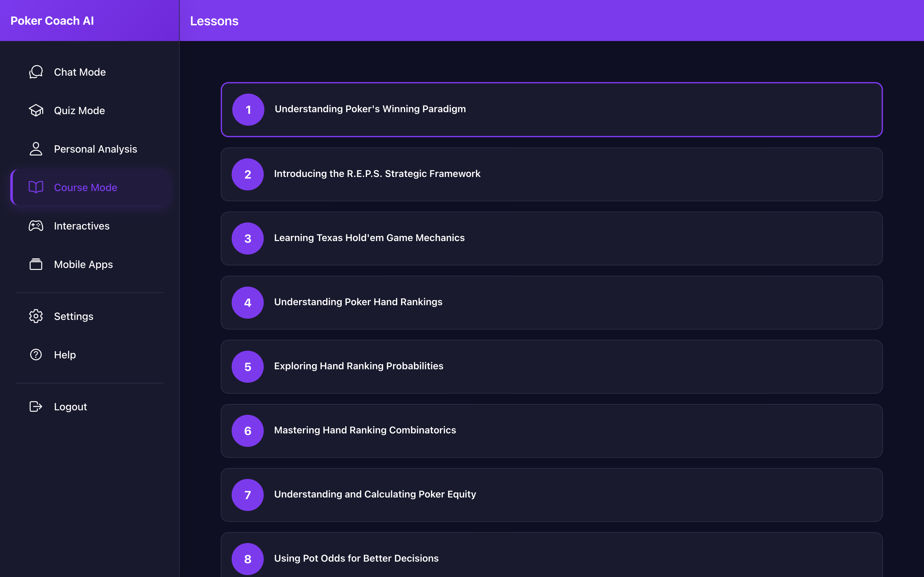Go to Interactives in sidebar

point(82,226)
